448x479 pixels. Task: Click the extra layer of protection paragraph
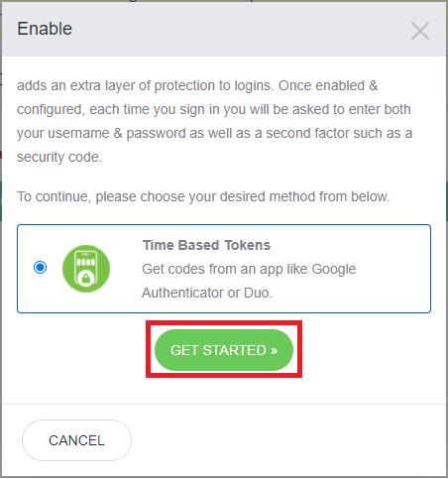coord(215,121)
